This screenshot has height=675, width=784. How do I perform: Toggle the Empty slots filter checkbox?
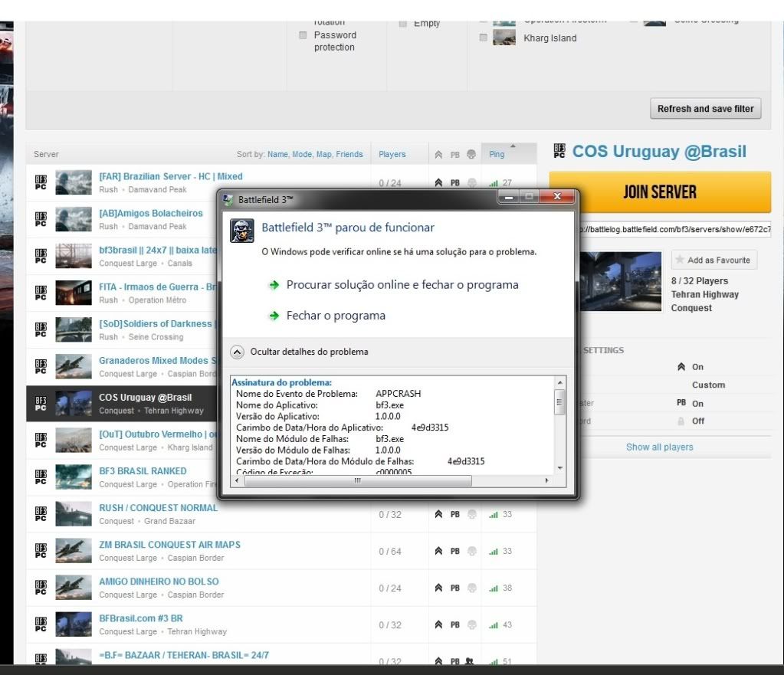(402, 24)
